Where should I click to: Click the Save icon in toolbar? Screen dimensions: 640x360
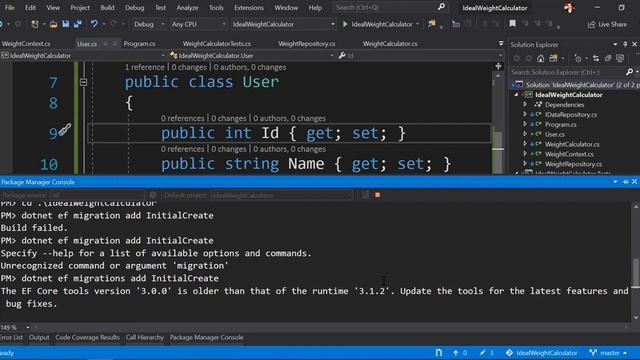65,24
